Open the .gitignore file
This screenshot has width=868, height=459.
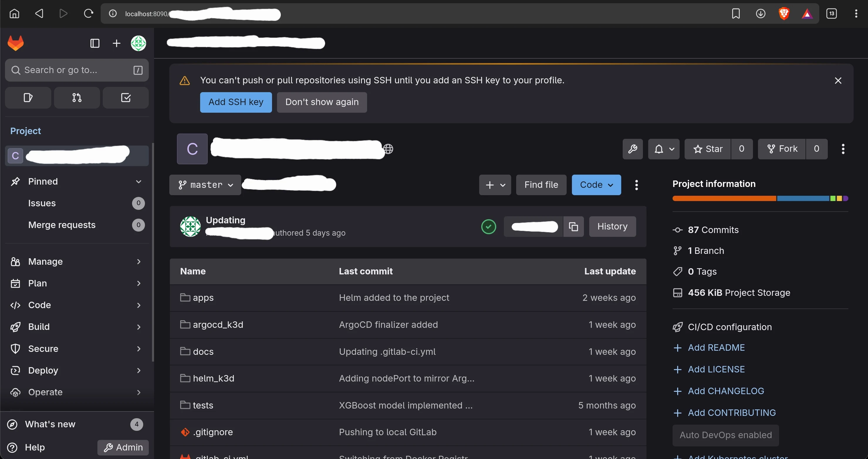(x=213, y=432)
